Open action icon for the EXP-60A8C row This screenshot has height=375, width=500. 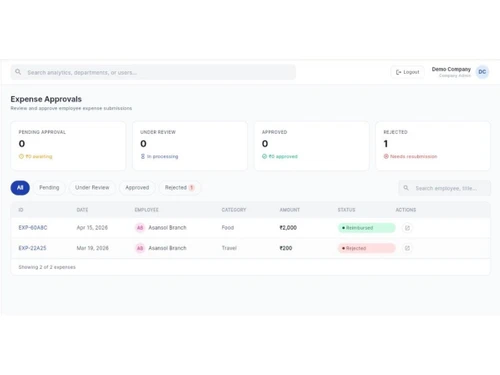point(407,228)
